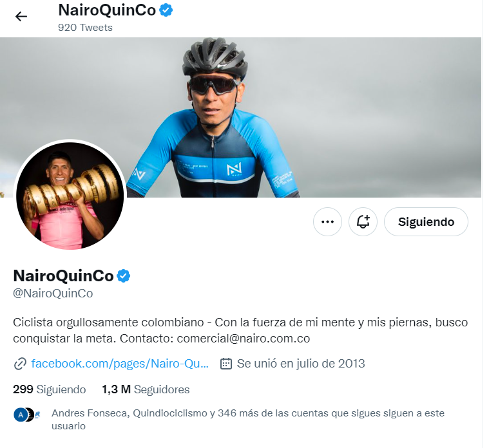Open the cyclist banner header image
The width and height of the screenshot is (489, 448).
(240, 117)
